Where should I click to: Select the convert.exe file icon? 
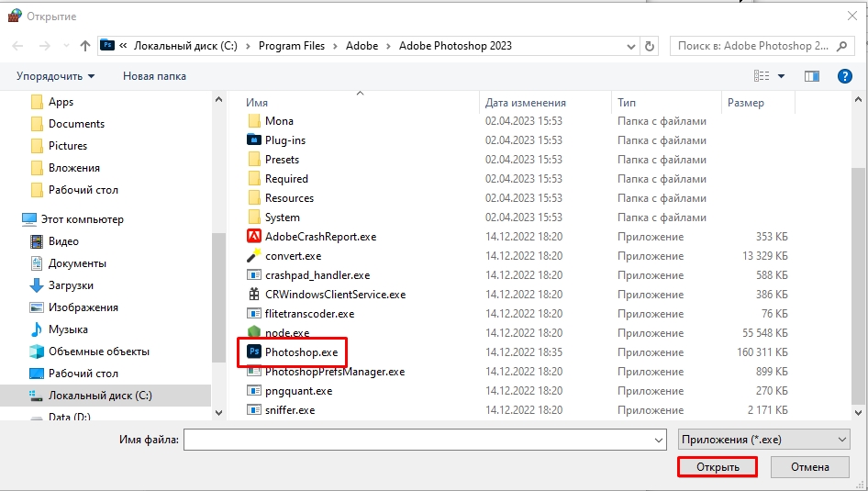point(254,256)
